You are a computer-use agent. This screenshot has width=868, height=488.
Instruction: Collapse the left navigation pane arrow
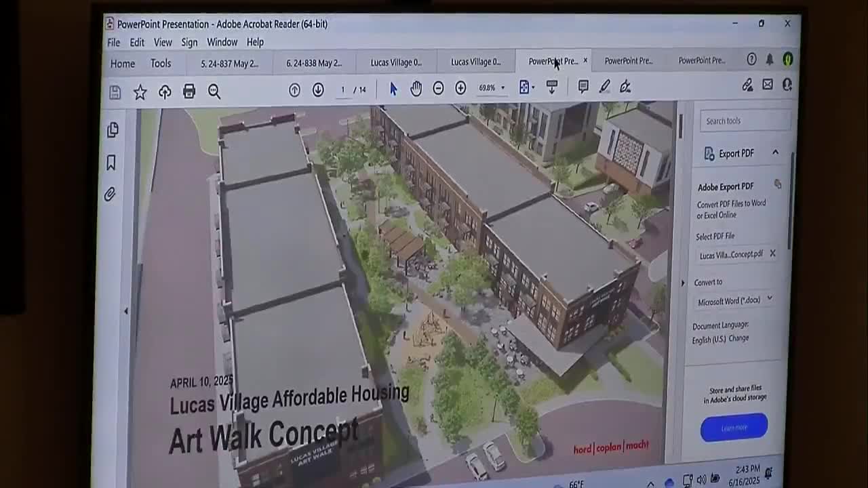125,311
